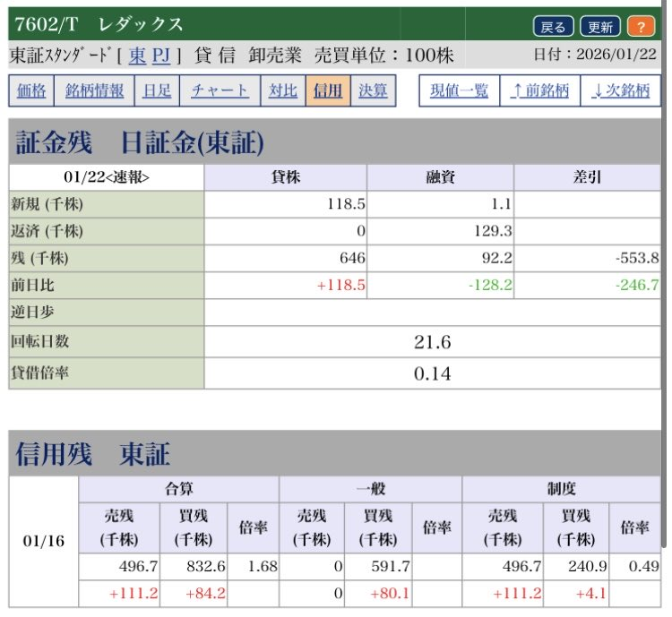This screenshot has width=672, height=617.
Task: Open the 対比 comparison tab
Action: point(283,90)
